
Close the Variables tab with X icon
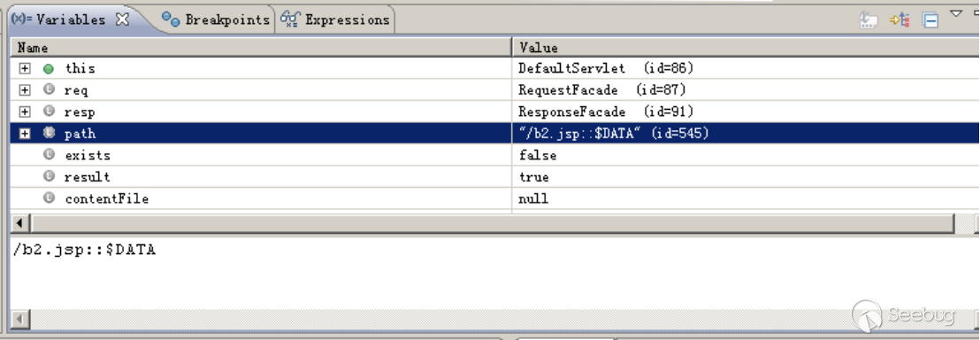click(122, 19)
